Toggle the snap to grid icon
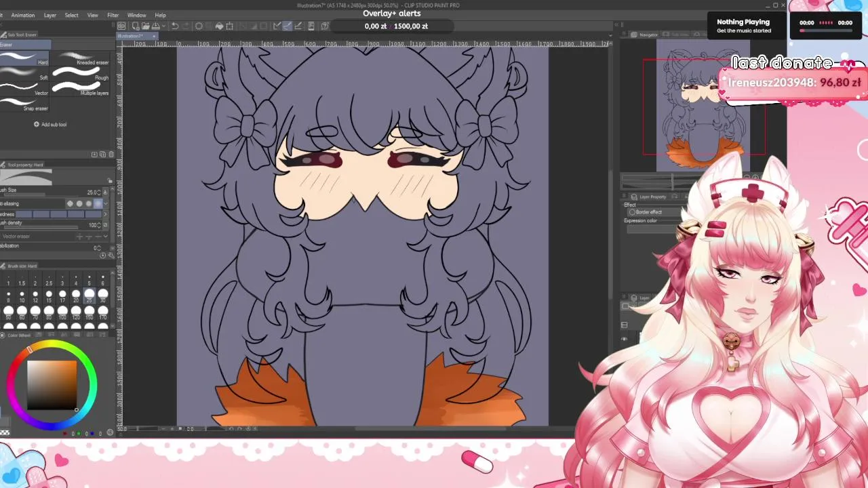The height and width of the screenshot is (488, 868). 298,26
